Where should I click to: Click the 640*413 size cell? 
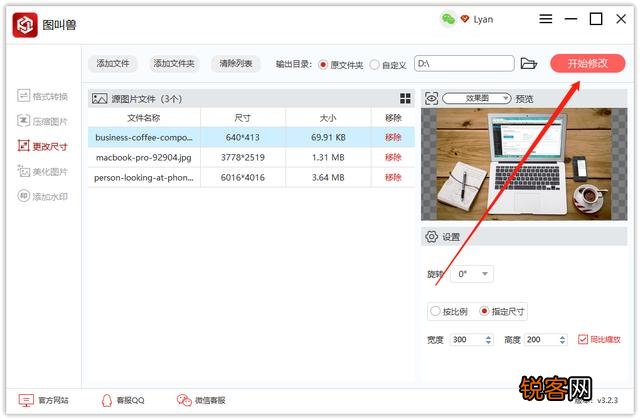click(242, 138)
